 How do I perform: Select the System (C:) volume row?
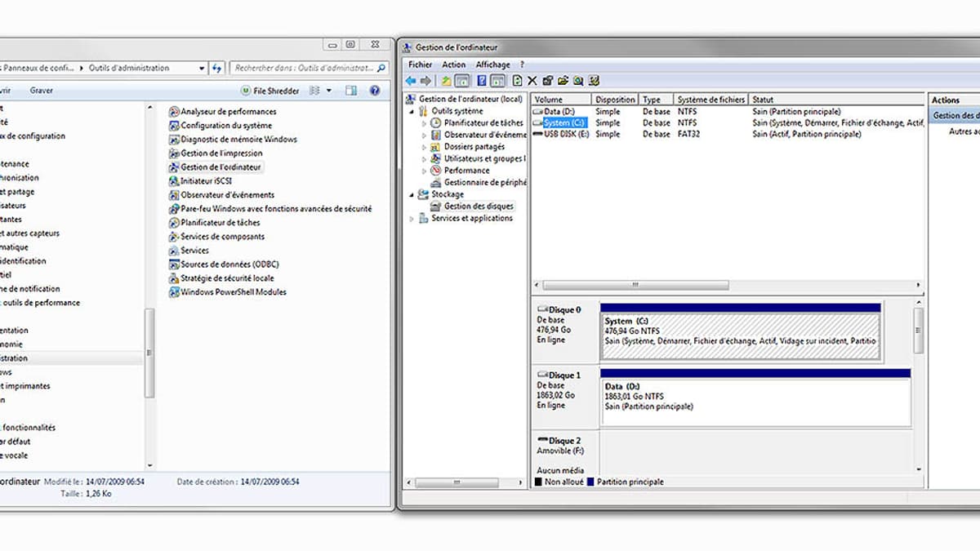(x=727, y=122)
